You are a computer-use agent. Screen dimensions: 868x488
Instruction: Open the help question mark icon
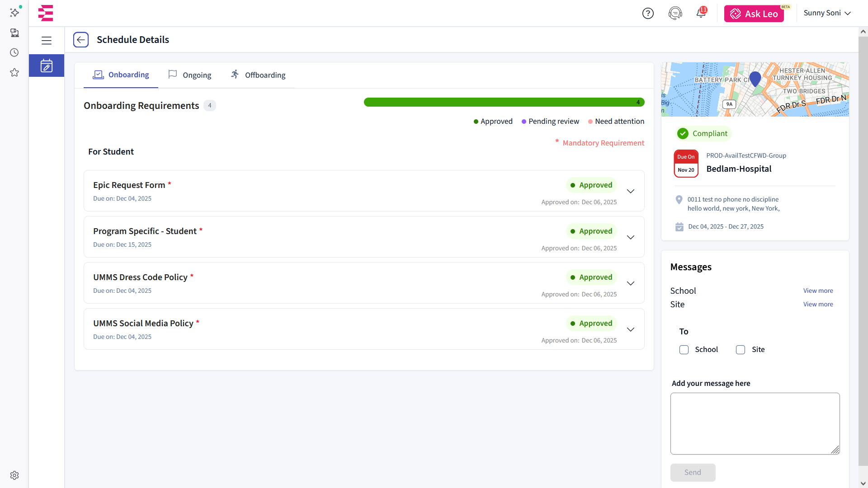tap(648, 14)
